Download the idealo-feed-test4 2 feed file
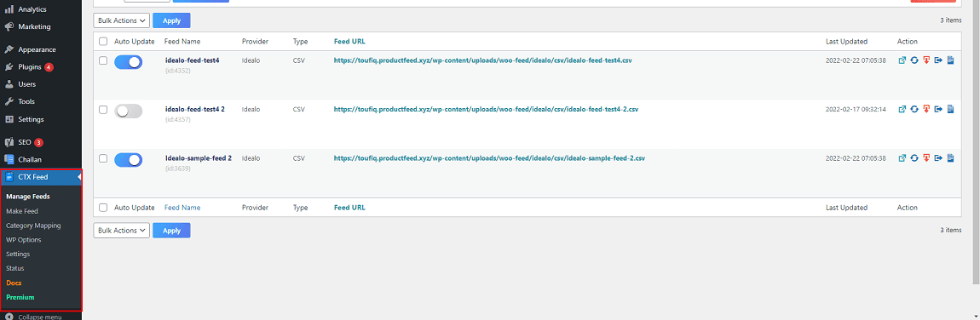The height and width of the screenshot is (320, 980). [x=926, y=109]
